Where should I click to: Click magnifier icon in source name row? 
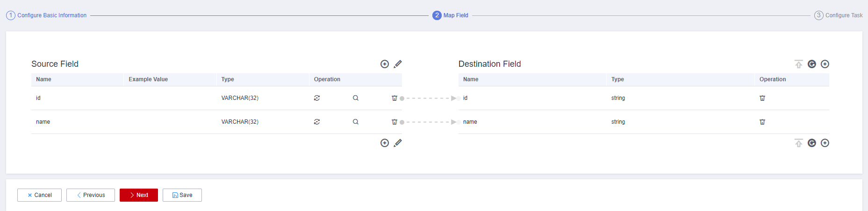pos(356,122)
